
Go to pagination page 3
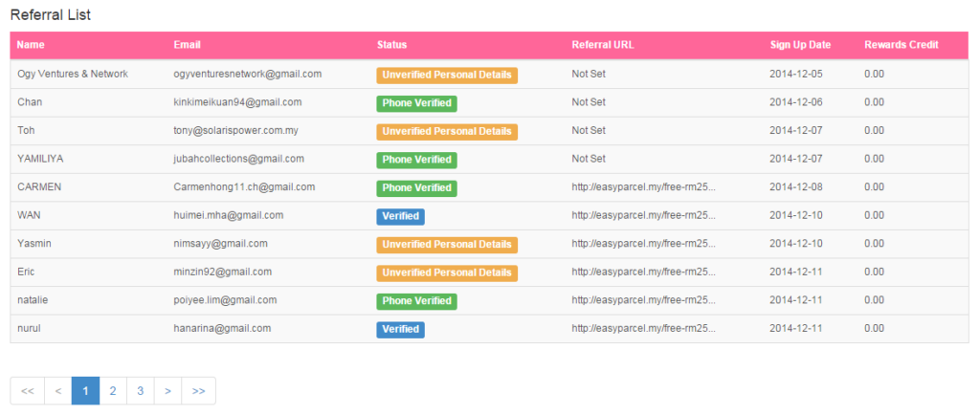(x=140, y=391)
